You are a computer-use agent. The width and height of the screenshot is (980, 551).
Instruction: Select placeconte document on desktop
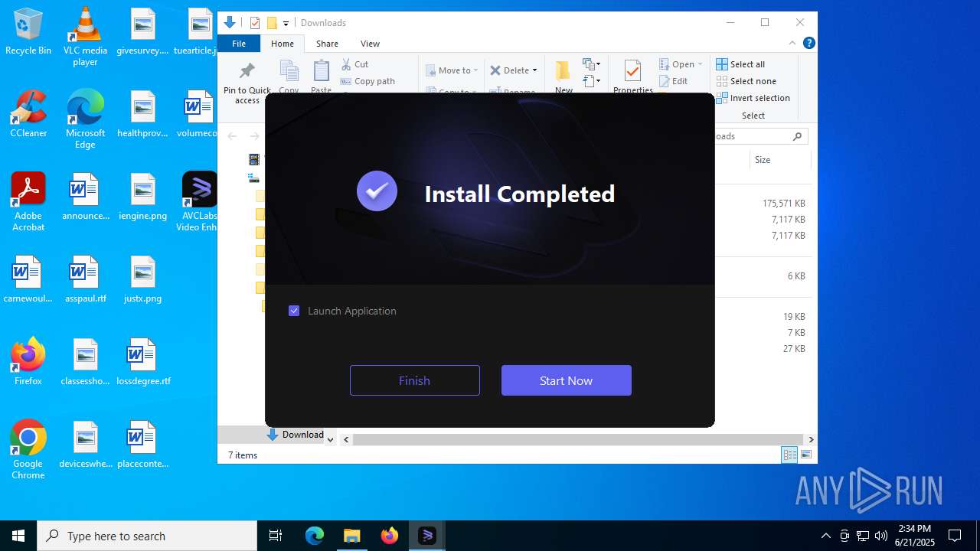pos(142,444)
